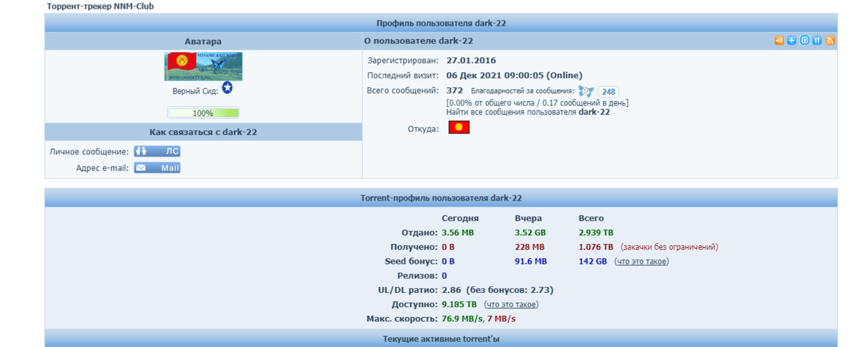The height and width of the screenshot is (347, 868).
Task: Click the 100% green progress bar
Action: pos(203,113)
